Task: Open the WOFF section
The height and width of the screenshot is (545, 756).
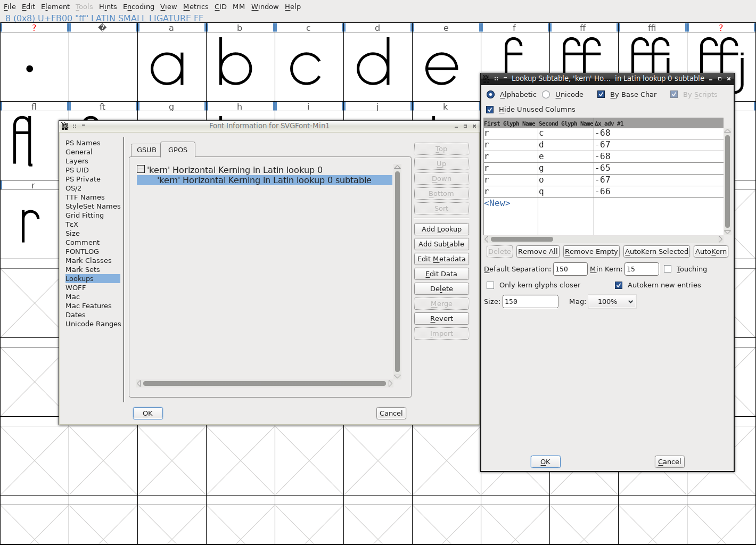Action: point(76,287)
